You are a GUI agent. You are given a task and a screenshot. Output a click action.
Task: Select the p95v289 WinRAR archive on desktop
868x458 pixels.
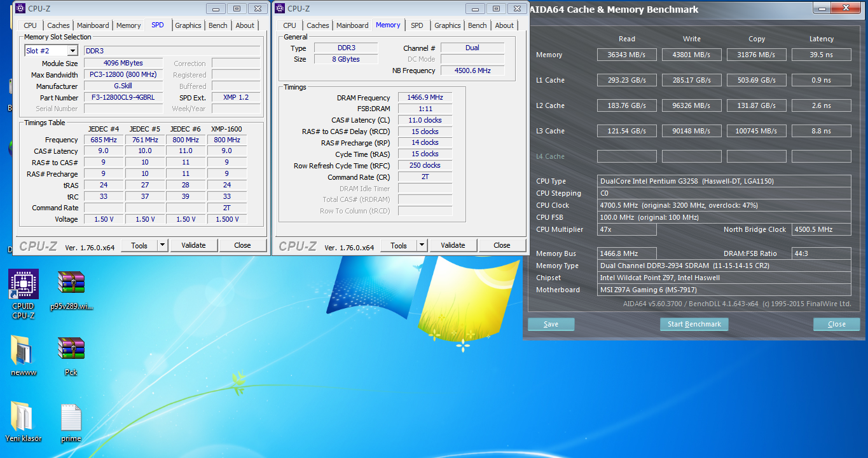coord(71,290)
